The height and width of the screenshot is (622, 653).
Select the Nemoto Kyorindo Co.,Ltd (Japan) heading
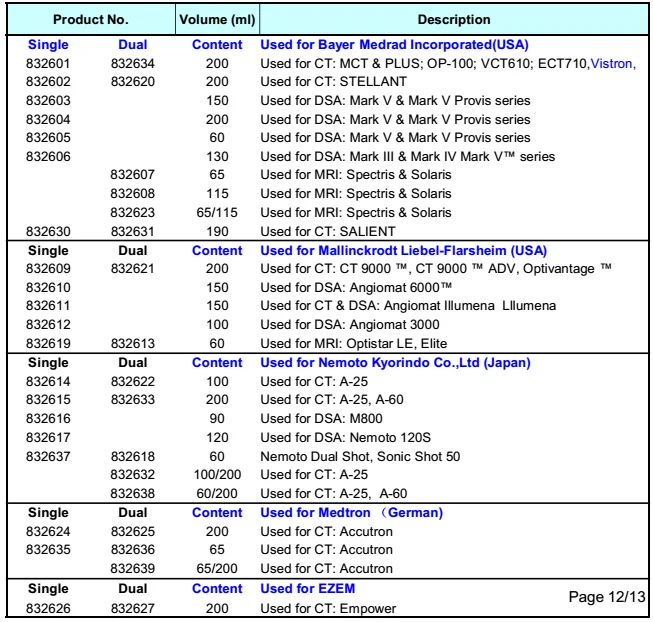pyautogui.click(x=395, y=363)
